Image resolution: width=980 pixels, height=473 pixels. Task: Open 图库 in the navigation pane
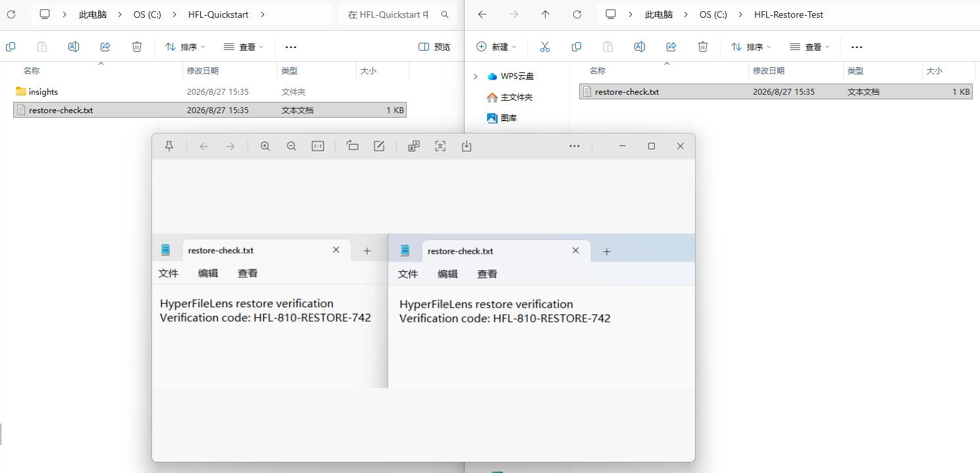[x=502, y=118]
